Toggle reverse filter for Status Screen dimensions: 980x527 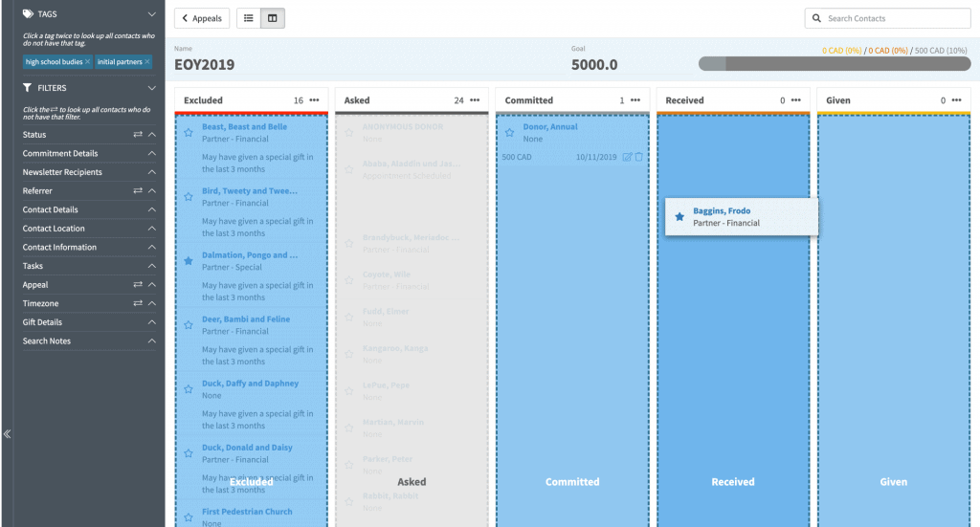pyautogui.click(x=138, y=134)
